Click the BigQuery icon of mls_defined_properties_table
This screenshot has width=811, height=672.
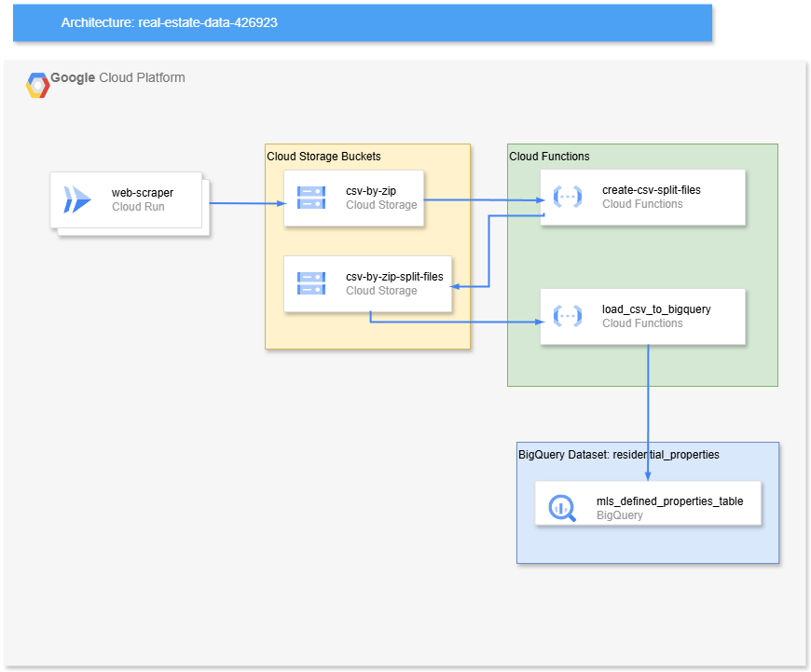click(x=562, y=509)
